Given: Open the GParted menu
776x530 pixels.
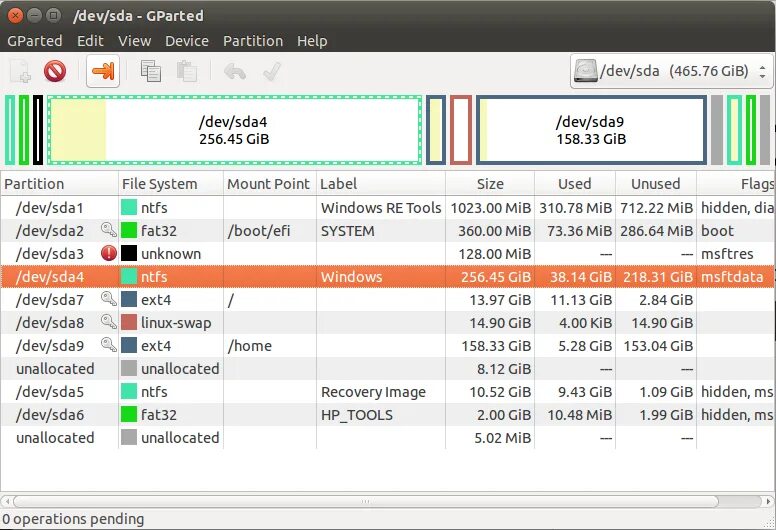Looking at the screenshot, I should (35, 41).
